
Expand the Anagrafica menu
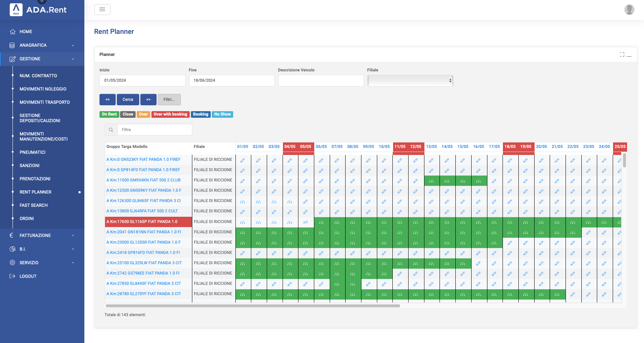point(42,45)
